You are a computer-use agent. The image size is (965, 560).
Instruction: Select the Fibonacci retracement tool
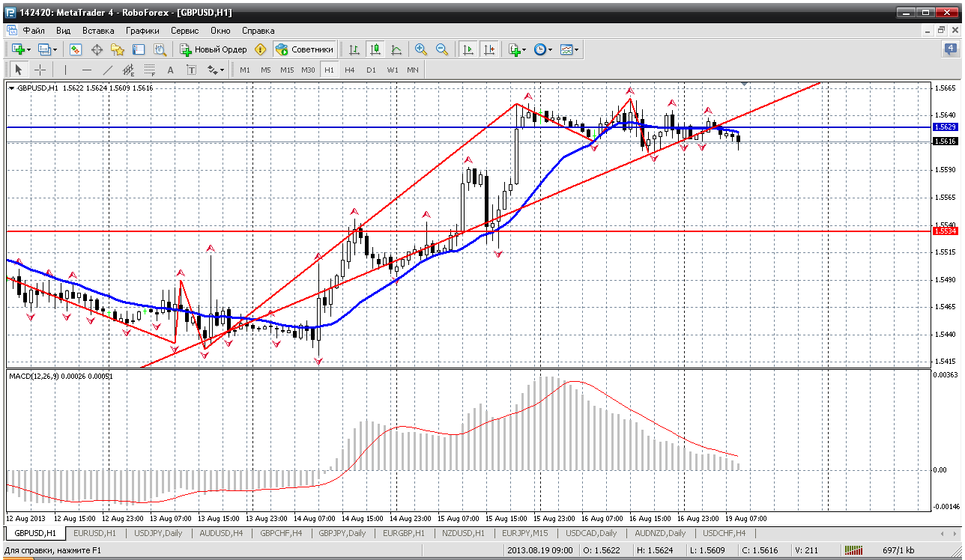[150, 70]
